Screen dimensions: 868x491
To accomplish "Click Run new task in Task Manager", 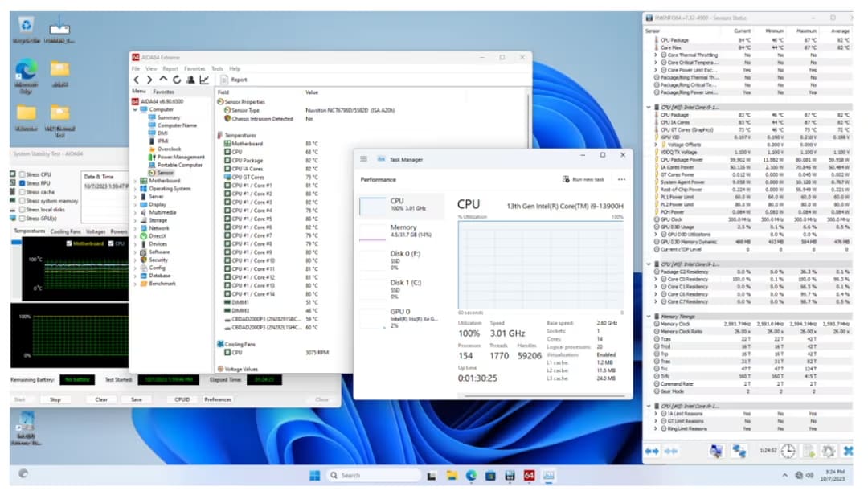I will pyautogui.click(x=583, y=179).
